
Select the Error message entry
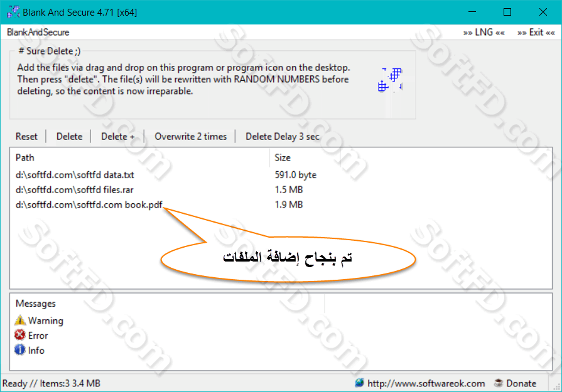[x=38, y=336]
